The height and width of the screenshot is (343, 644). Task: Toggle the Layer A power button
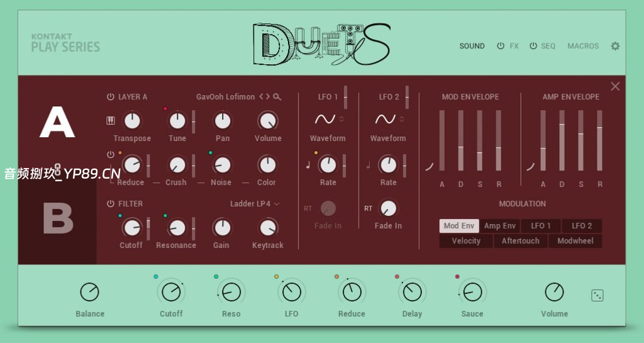tap(111, 97)
